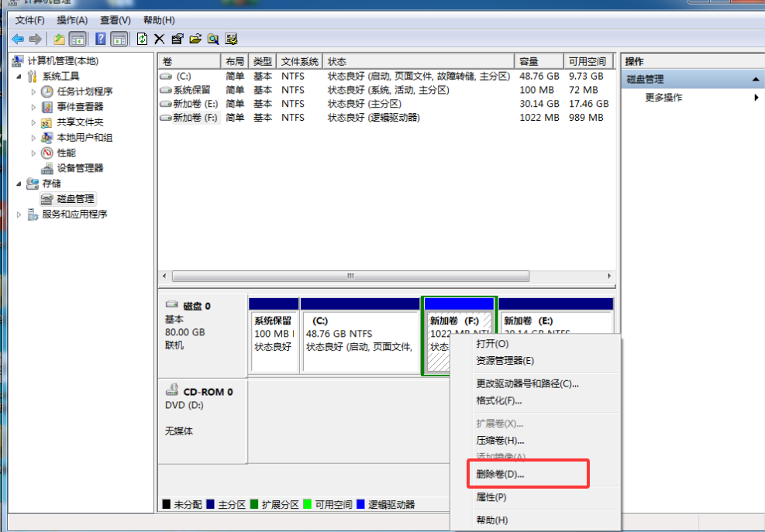
Task: Toggle the show/hide action pane icon
Action: [x=119, y=39]
